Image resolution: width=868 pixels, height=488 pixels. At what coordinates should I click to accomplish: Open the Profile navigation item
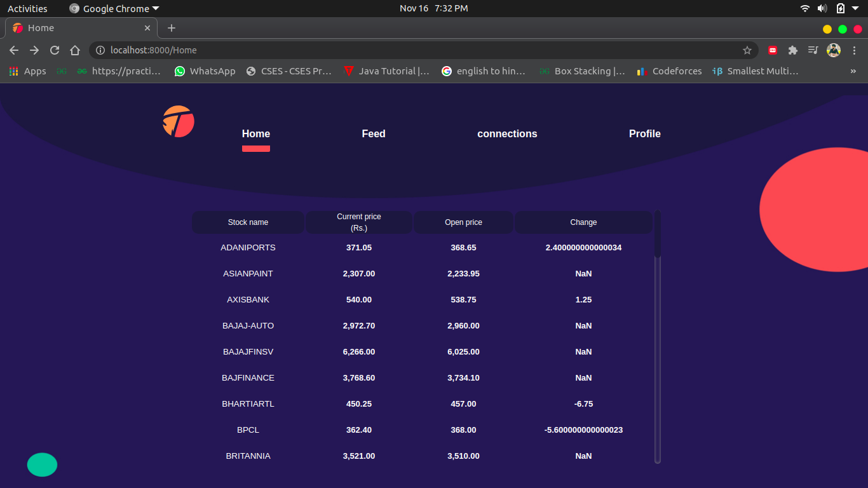645,133
